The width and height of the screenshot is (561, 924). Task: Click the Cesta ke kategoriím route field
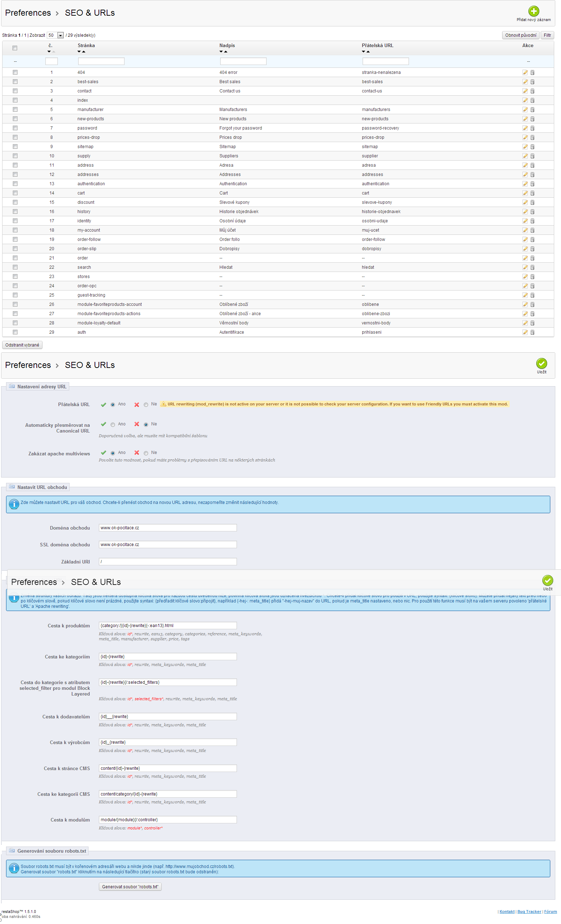[x=168, y=657]
